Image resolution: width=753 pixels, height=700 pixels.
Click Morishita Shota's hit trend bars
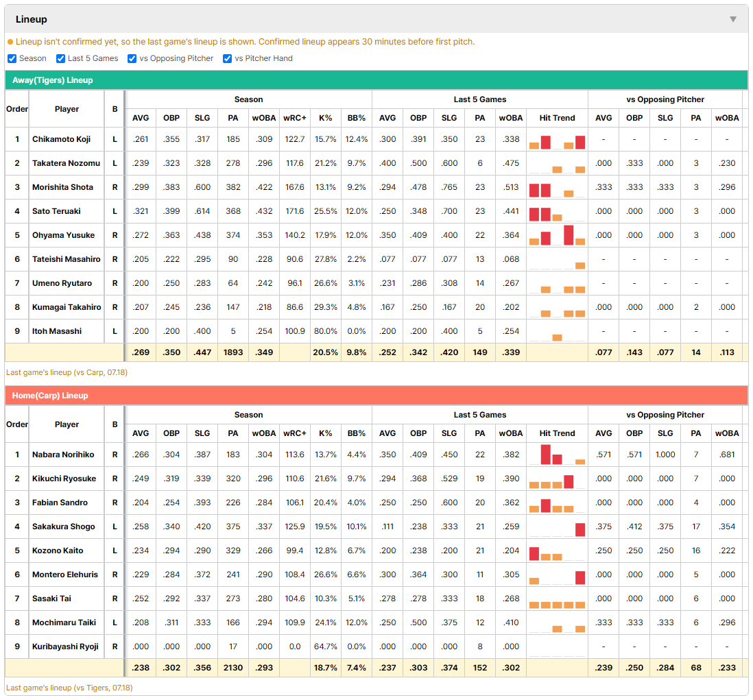(557, 190)
